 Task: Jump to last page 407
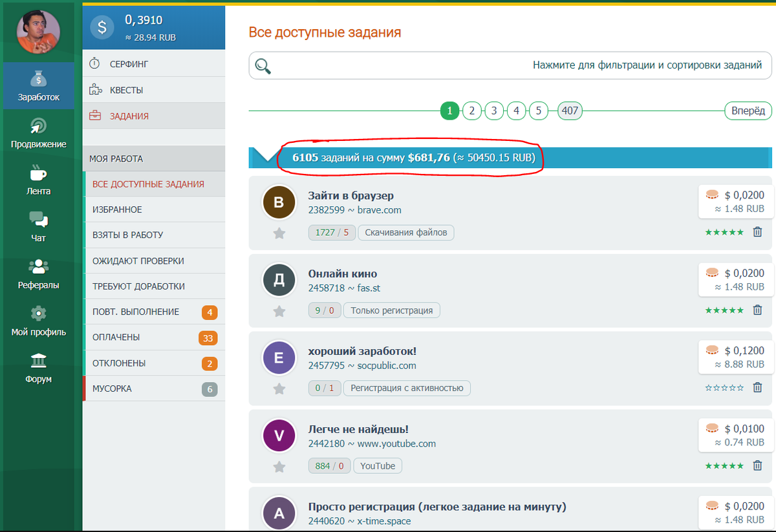pos(570,111)
